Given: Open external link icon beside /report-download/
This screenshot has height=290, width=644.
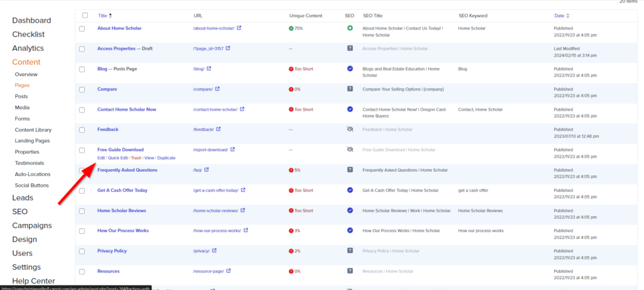Looking at the screenshot, I should pos(233,150).
